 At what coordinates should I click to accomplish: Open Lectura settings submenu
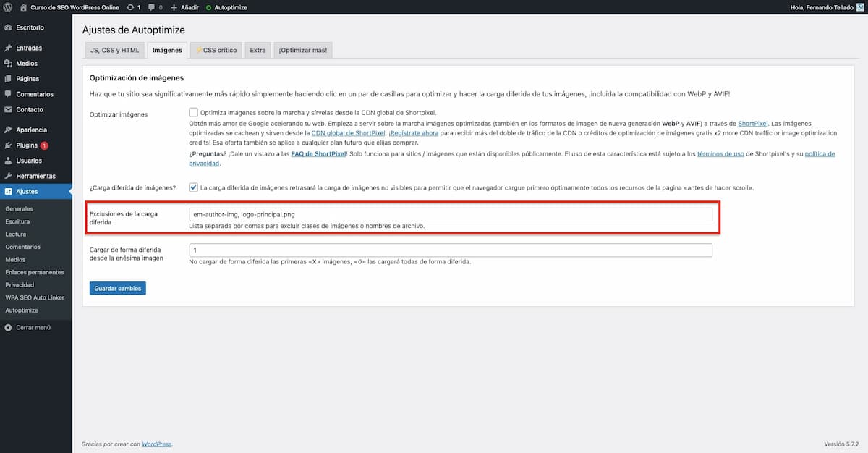(16, 234)
